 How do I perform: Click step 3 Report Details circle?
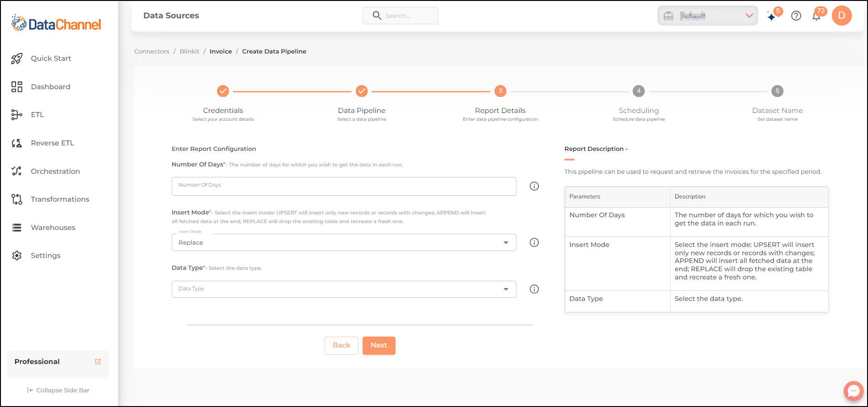(x=500, y=91)
